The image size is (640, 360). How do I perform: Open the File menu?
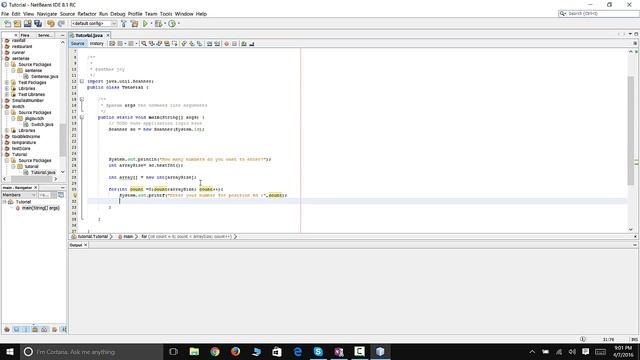pos(5,14)
